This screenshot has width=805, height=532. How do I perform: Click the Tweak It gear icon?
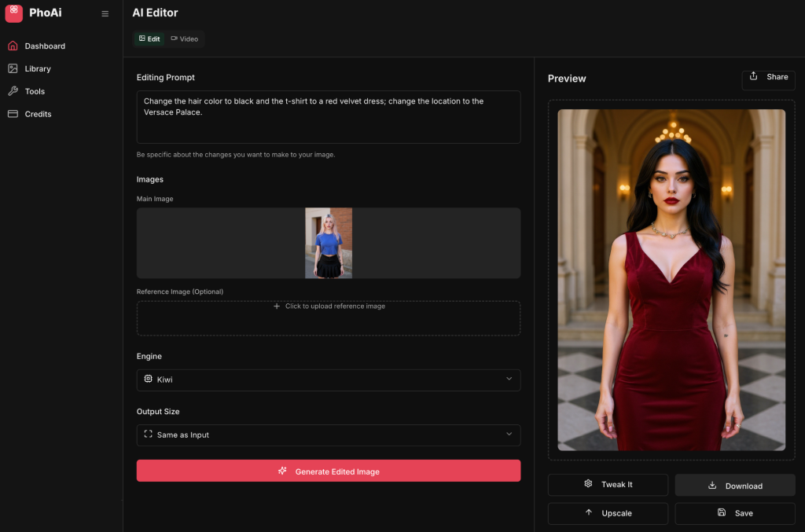point(588,484)
